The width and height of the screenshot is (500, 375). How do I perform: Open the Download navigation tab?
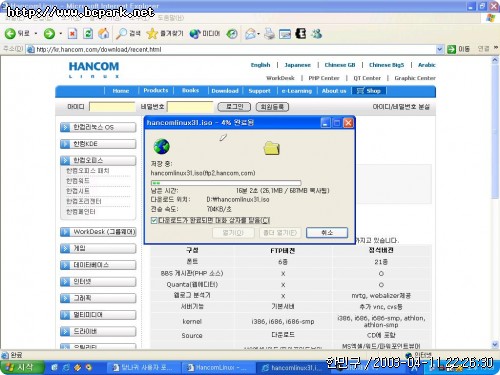(225, 91)
